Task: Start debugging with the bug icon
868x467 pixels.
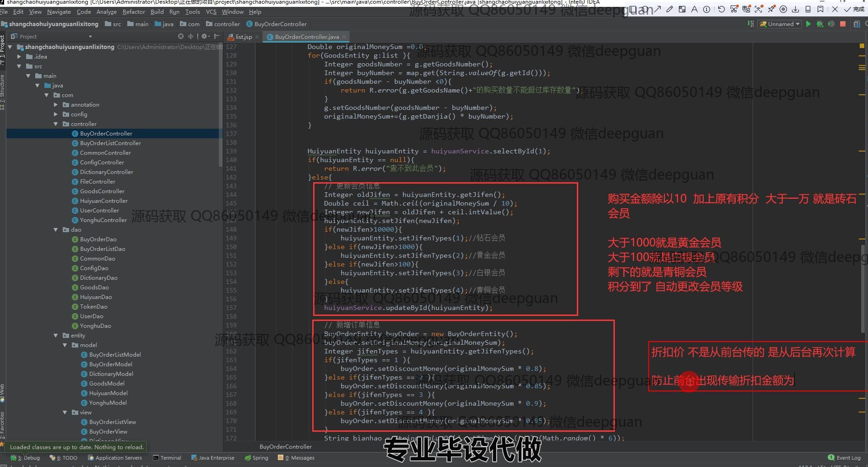Action: [819, 24]
